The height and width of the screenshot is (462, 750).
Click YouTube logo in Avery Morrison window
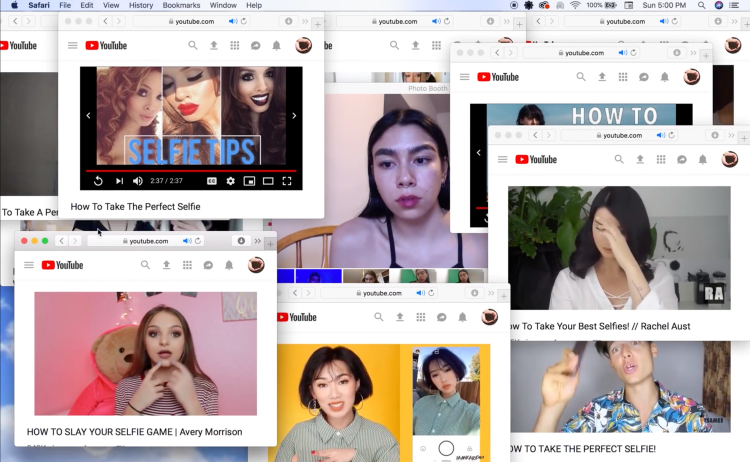[x=63, y=265]
